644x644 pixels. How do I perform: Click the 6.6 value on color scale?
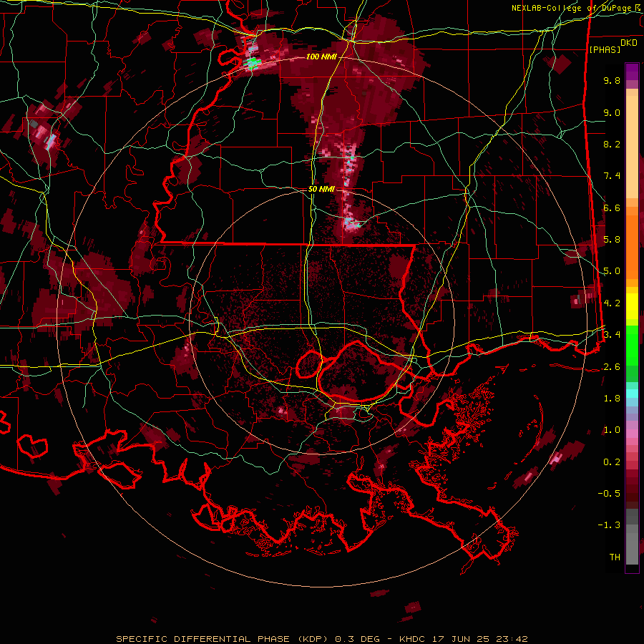tap(612, 208)
